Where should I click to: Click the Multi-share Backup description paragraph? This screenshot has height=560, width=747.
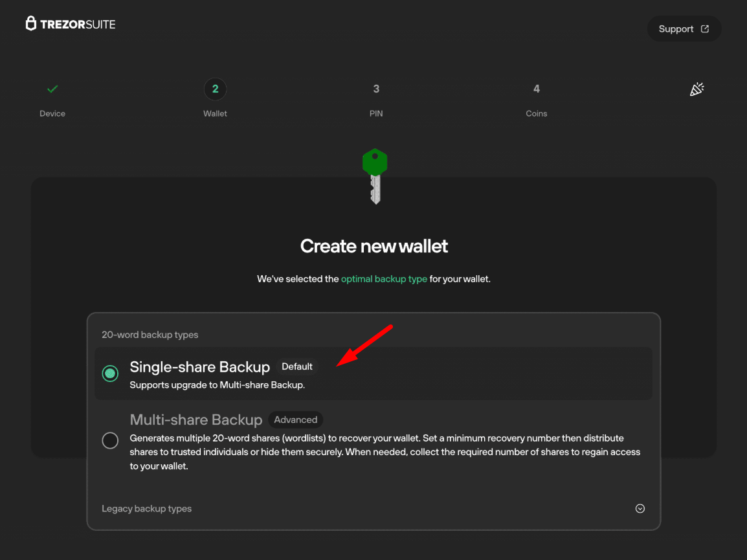pos(385,452)
